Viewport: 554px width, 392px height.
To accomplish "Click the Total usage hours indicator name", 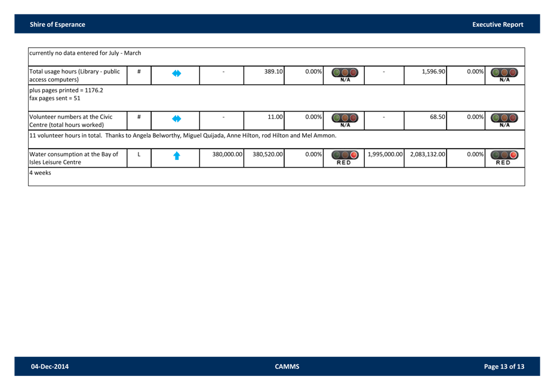I will tap(75, 75).
